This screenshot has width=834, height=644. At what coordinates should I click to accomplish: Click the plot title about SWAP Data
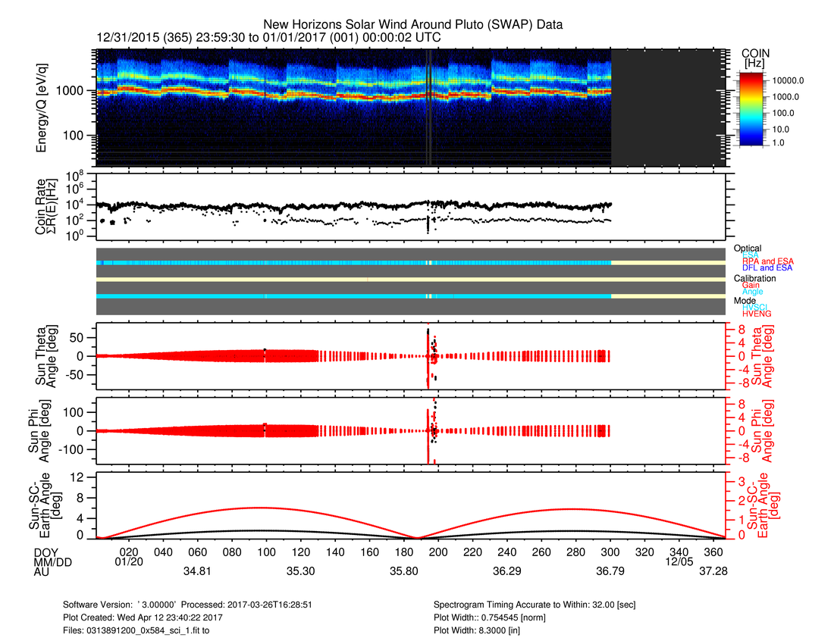tap(412, 26)
